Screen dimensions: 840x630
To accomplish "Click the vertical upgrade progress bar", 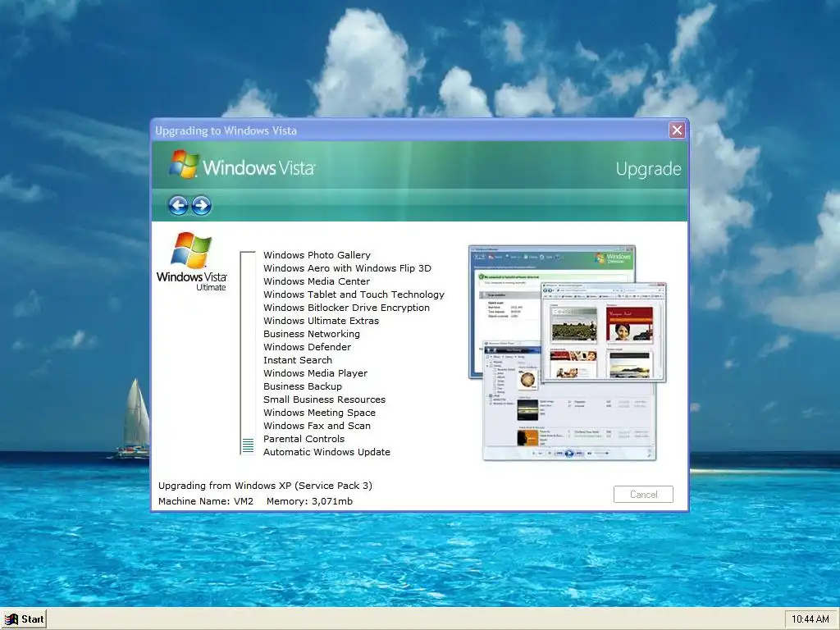I will tap(248, 353).
